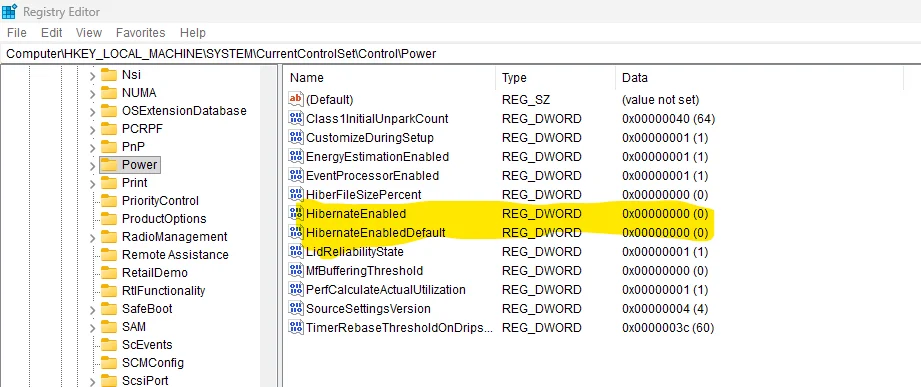This screenshot has width=921, height=387.
Task: Open the View menu
Action: [89, 33]
